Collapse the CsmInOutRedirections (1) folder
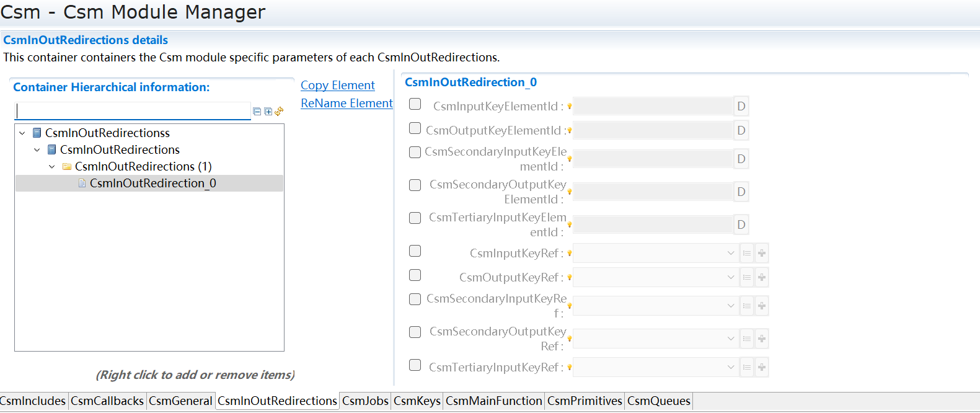 pyautogui.click(x=52, y=166)
